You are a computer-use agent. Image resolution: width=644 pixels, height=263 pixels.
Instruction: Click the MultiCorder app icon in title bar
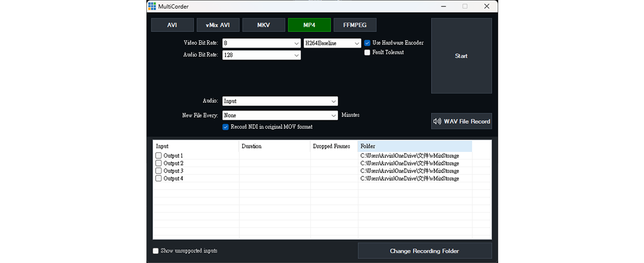[x=152, y=6]
